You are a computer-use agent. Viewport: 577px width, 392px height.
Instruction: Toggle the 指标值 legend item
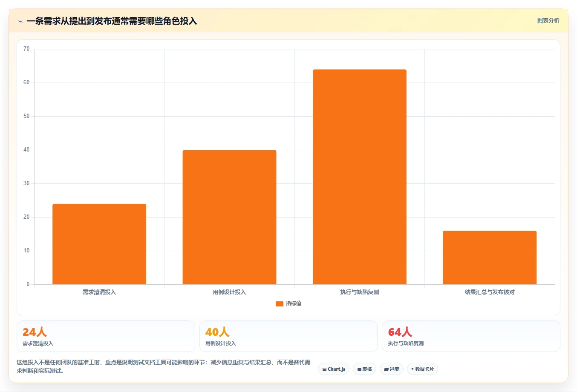(288, 303)
